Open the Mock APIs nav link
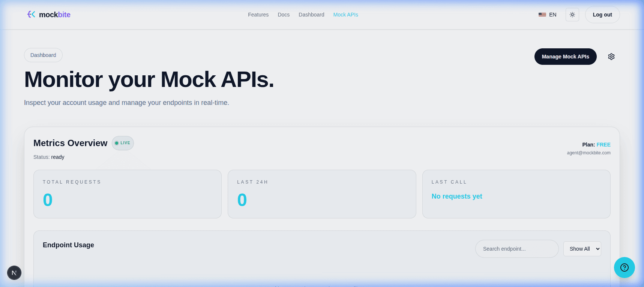The width and height of the screenshot is (644, 287). point(345,15)
